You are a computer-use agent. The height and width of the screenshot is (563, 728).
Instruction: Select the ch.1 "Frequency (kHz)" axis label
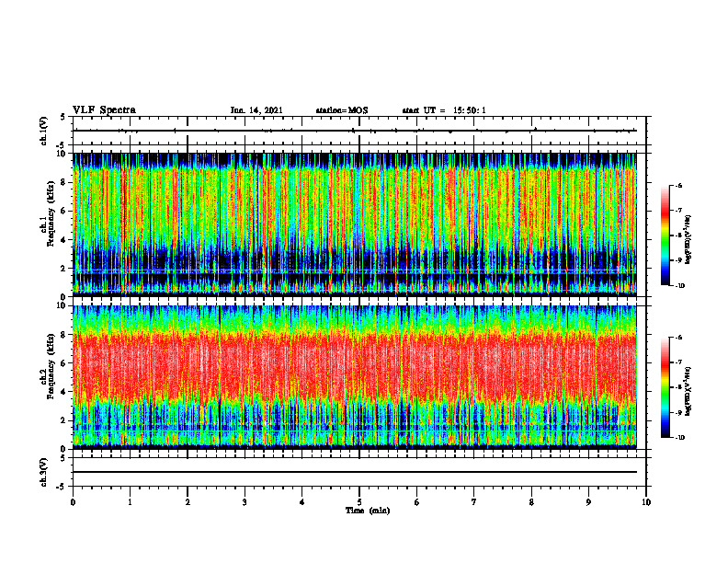51,213
